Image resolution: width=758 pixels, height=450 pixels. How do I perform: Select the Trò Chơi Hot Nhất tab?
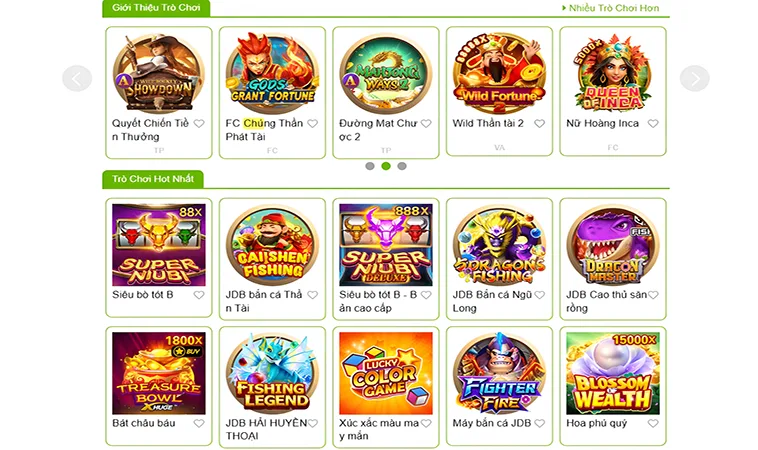pos(153,179)
